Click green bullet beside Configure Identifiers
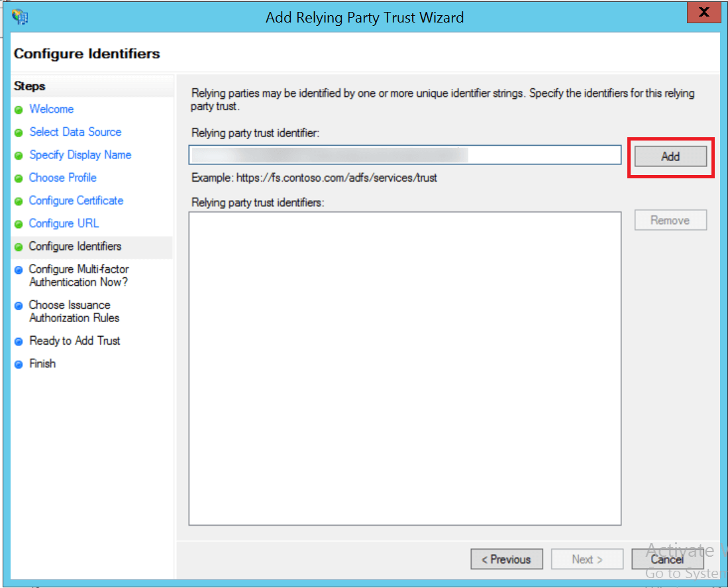The height and width of the screenshot is (588, 728). 19,247
